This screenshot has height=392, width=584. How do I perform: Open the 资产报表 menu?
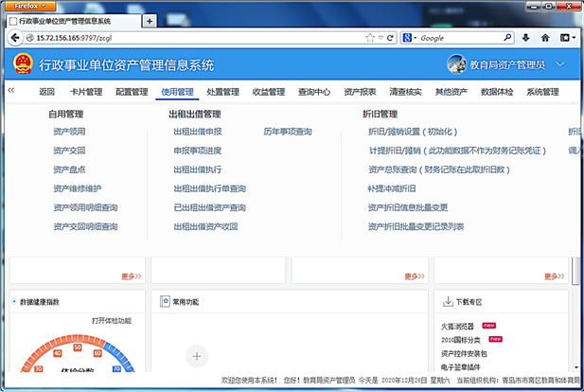click(x=360, y=92)
